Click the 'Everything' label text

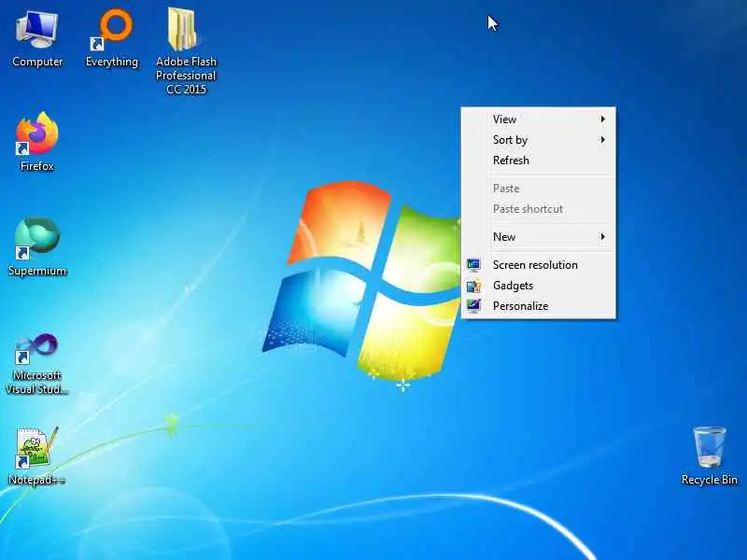point(111,62)
